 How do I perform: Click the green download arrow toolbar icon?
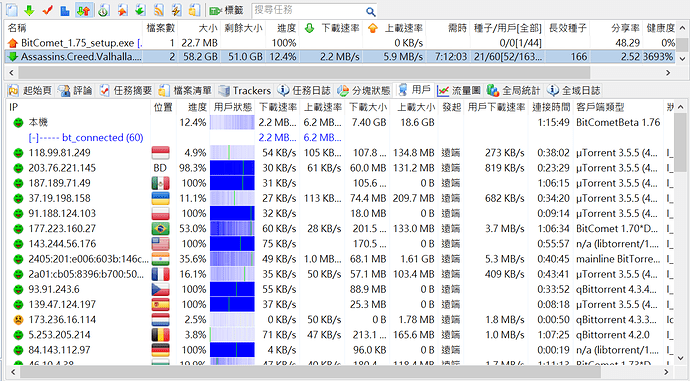(29, 10)
